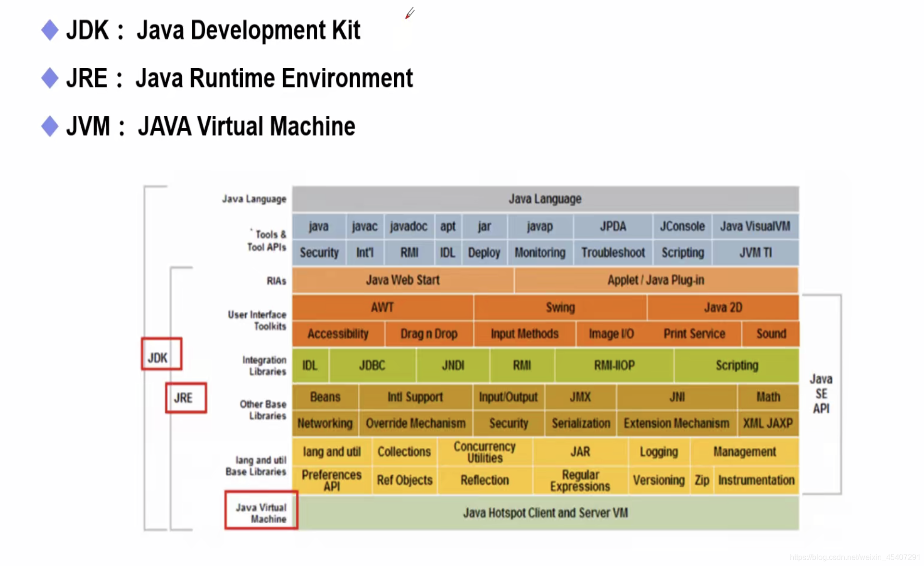Screen dimensions: 924x566
Task: Click the Applet / Java Plug-in block
Action: point(655,280)
